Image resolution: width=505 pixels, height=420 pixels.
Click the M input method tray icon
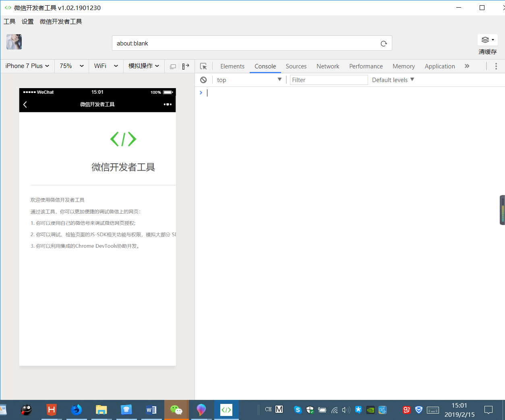point(279,410)
